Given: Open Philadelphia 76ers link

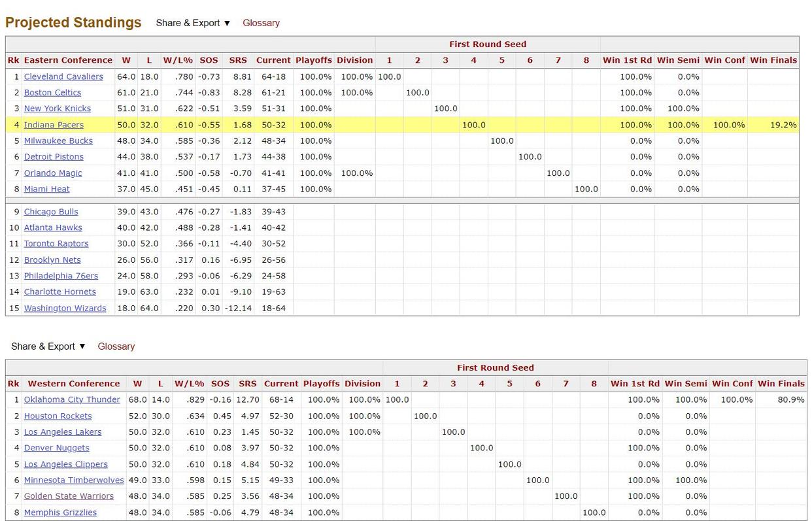Looking at the screenshot, I should (x=61, y=276).
